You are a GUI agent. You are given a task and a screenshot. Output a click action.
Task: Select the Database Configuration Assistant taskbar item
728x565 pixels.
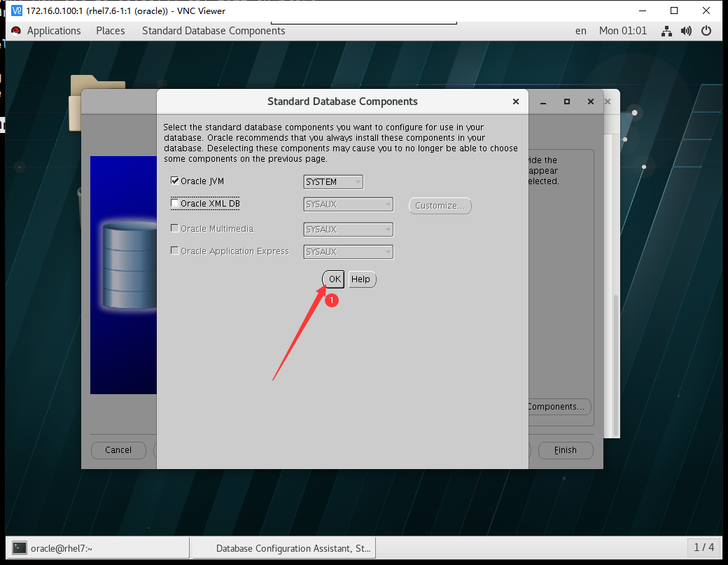[284, 548]
